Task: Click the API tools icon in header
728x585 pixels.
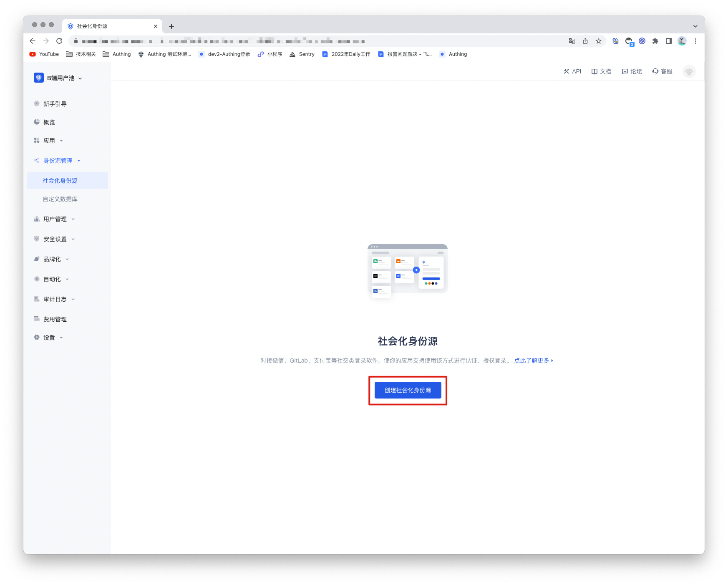Action: coord(566,71)
